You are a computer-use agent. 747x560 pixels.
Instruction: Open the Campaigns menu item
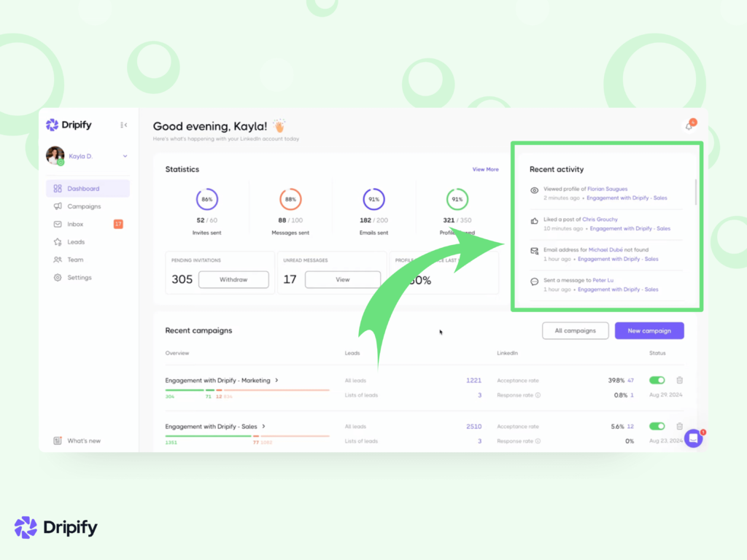pyautogui.click(x=84, y=206)
